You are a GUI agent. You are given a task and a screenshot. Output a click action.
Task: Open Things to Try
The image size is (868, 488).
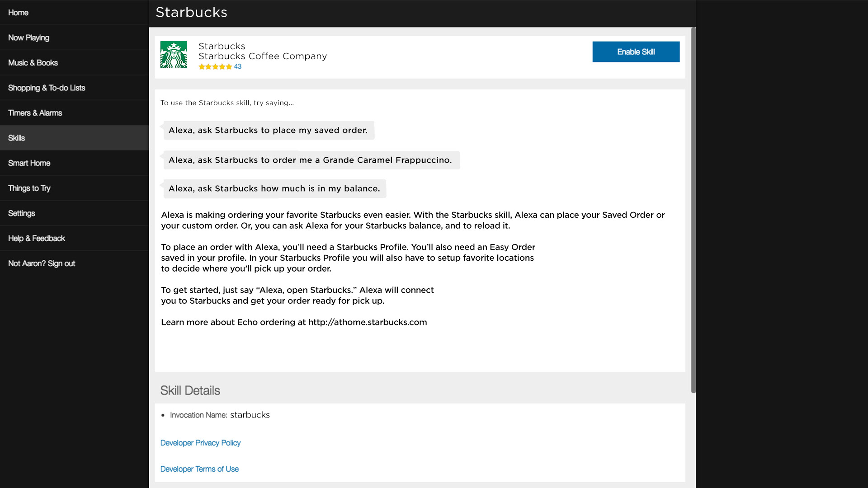pos(74,188)
